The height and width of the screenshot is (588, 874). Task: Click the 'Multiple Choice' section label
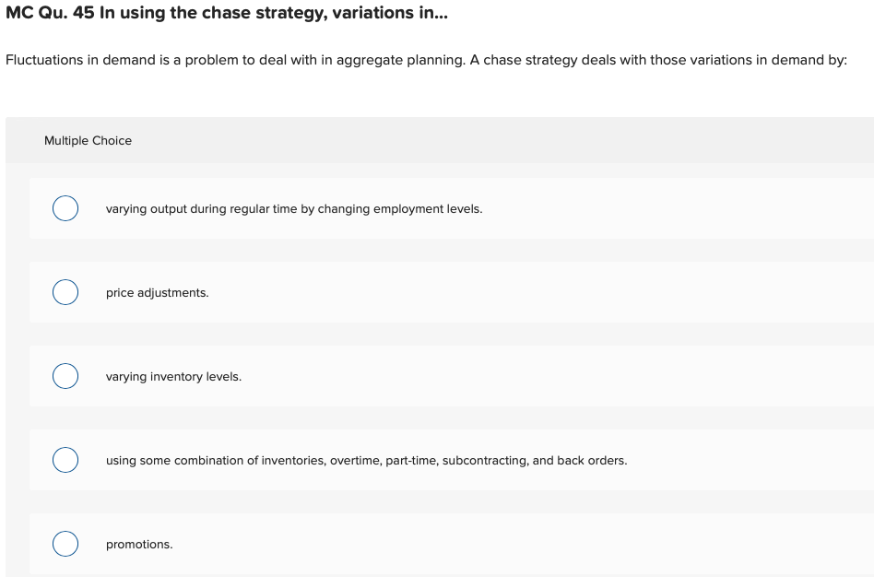(88, 141)
